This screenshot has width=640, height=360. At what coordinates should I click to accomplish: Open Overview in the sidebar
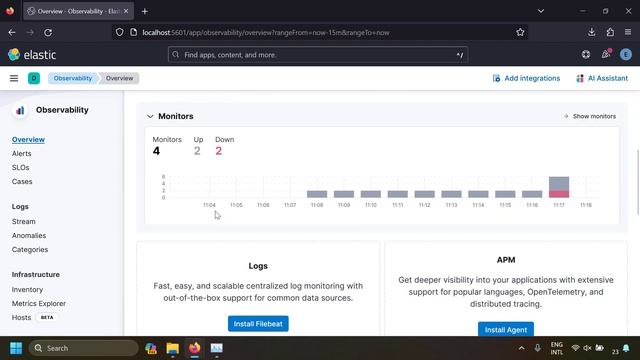pos(28,140)
